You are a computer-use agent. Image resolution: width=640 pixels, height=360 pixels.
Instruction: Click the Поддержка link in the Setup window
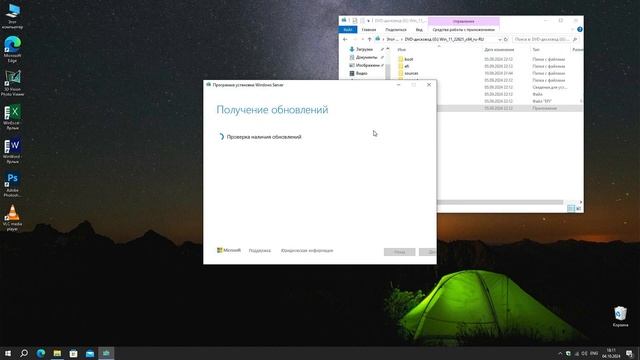click(260, 251)
